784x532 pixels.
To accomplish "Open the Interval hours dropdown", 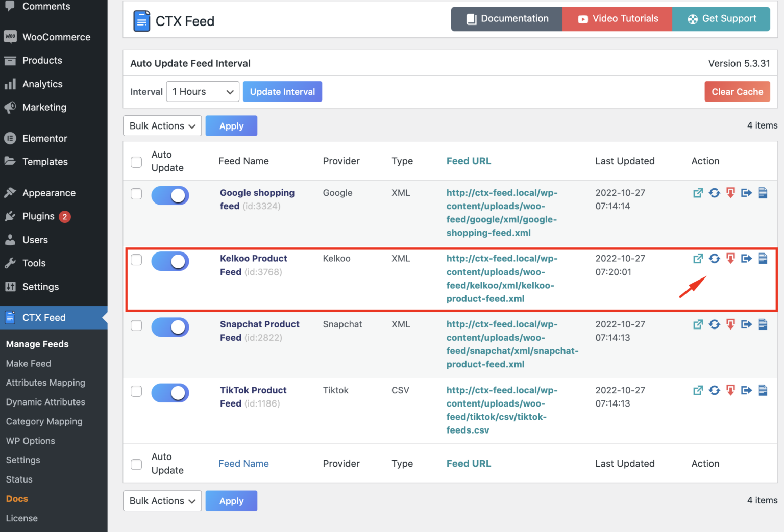I will tap(202, 91).
